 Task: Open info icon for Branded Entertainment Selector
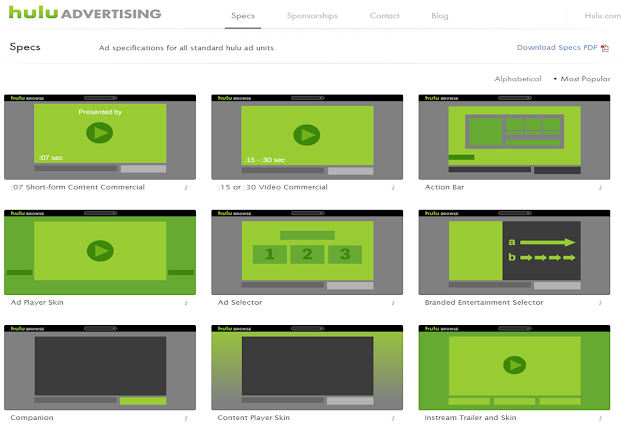point(600,303)
